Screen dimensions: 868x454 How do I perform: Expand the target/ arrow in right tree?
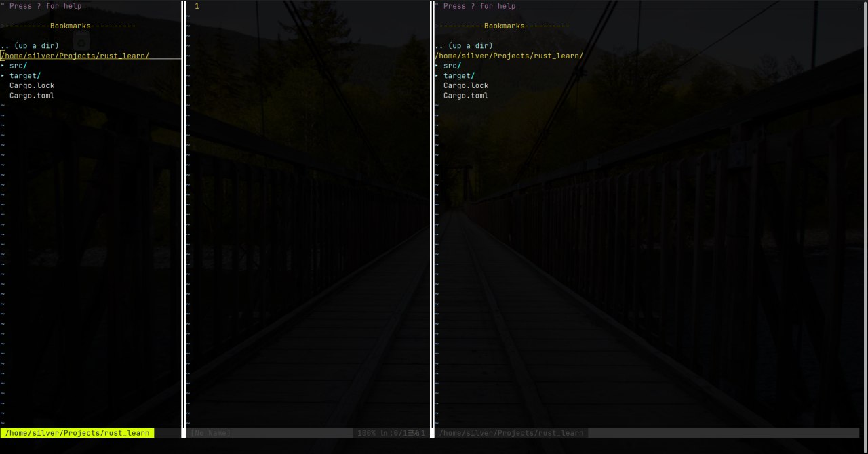[437, 76]
